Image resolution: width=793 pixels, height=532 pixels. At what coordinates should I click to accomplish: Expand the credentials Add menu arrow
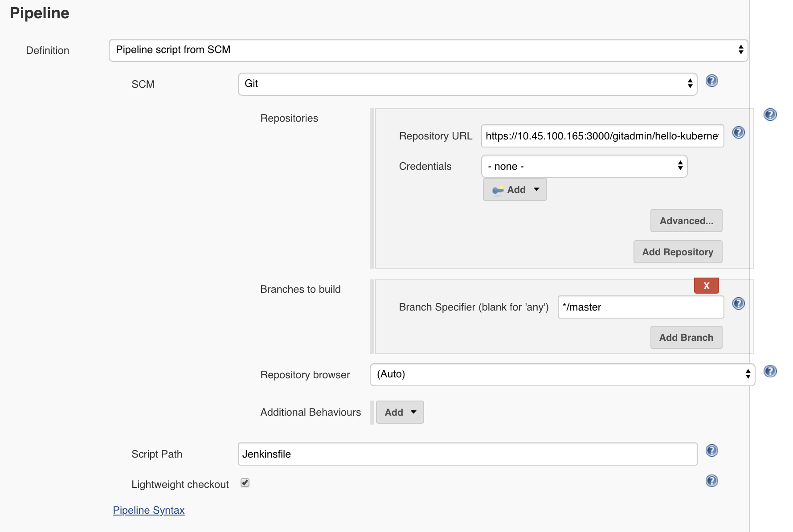(536, 189)
